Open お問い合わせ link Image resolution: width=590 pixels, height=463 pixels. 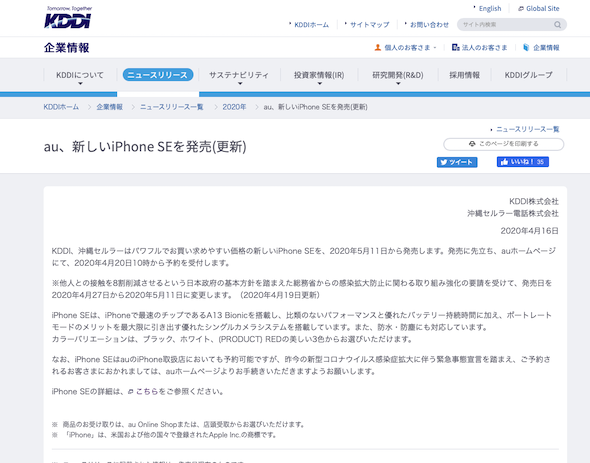(429, 25)
